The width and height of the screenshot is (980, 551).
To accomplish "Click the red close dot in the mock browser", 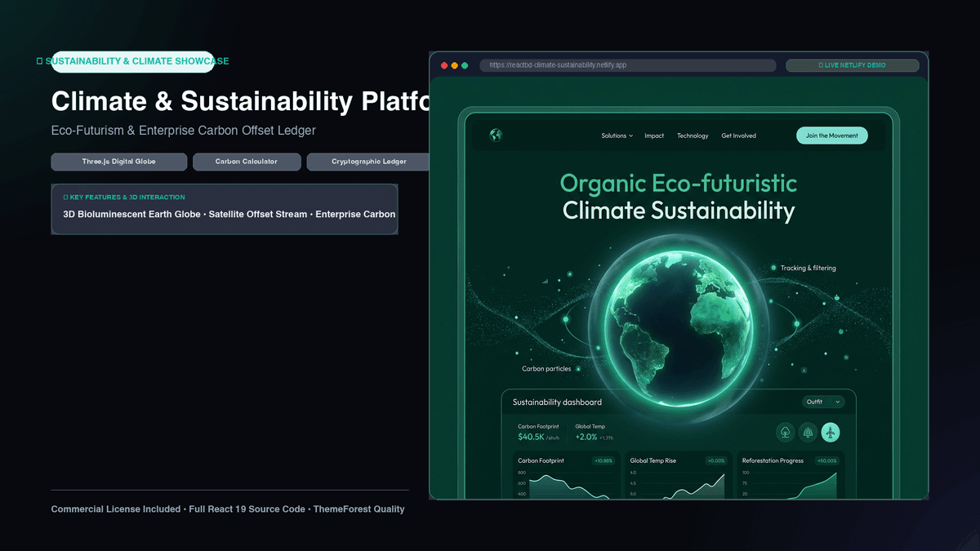I will (x=444, y=65).
